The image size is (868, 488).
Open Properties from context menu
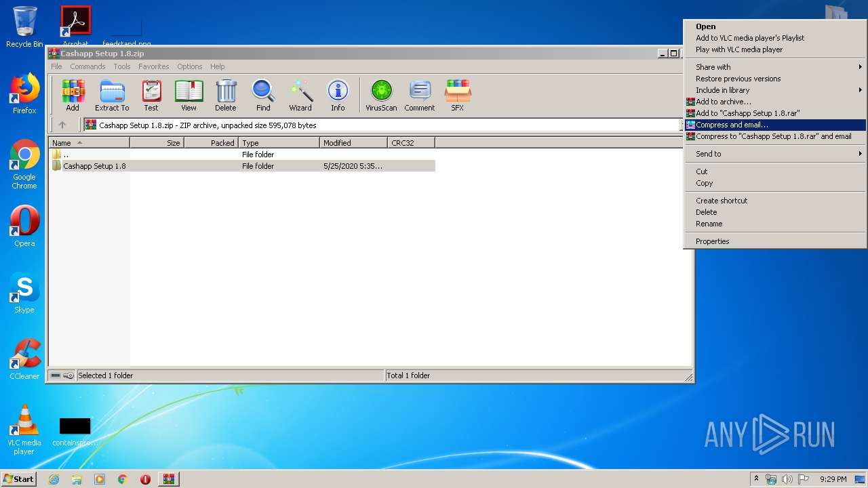tap(774, 241)
